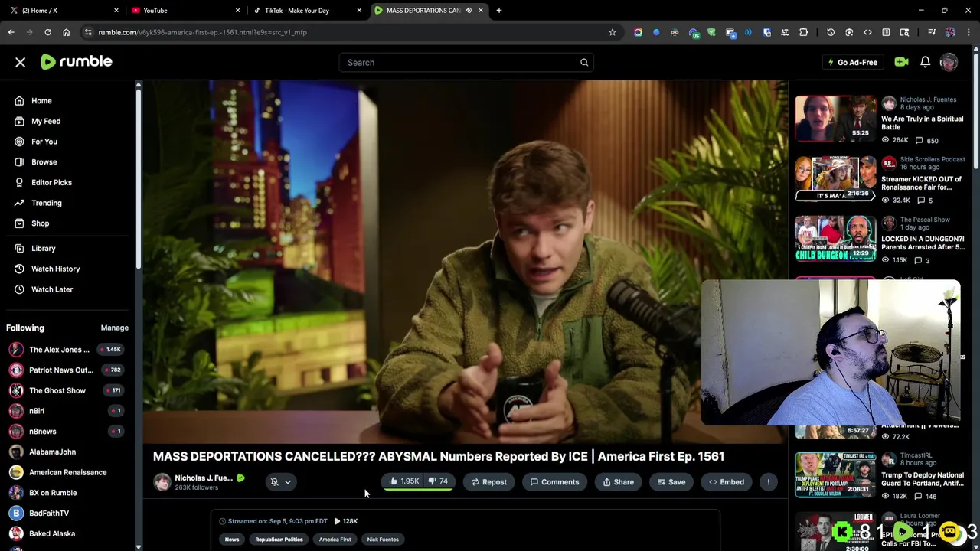Click the browser reload button

pos(47,32)
